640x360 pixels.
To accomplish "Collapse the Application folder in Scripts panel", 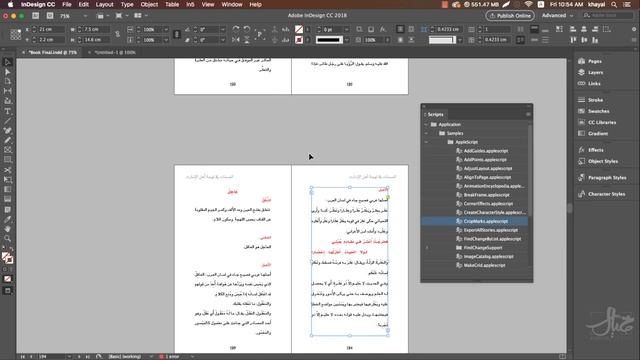I will pos(426,124).
